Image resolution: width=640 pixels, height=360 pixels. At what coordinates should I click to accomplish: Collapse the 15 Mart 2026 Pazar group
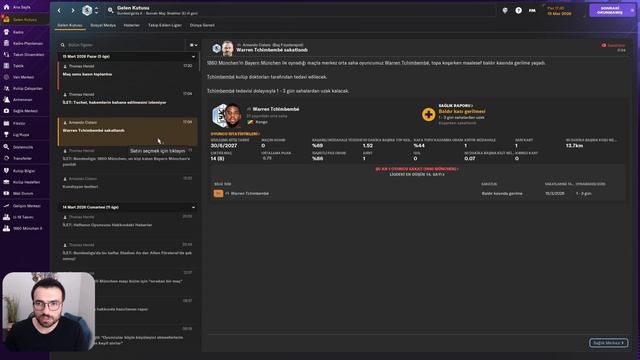tap(193, 56)
